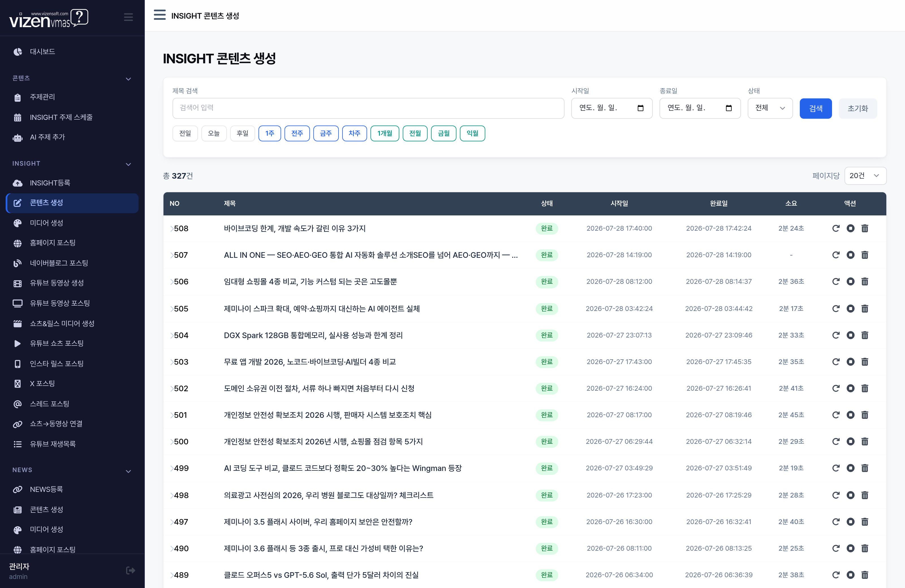Open 유튜브 재생목록 menu item

[72, 444]
